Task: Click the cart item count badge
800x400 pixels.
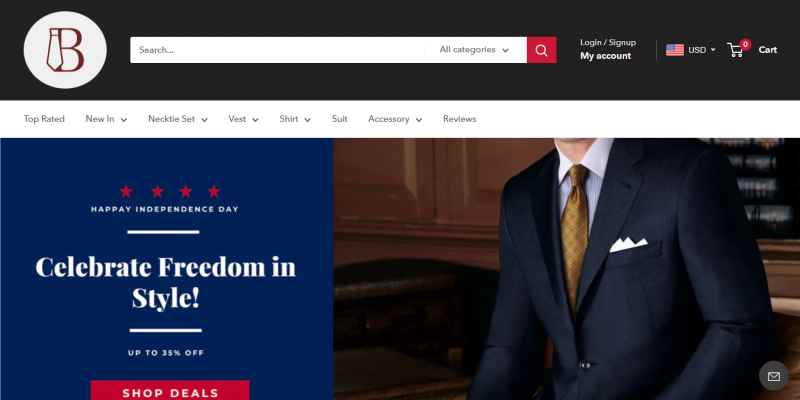Action: point(745,44)
